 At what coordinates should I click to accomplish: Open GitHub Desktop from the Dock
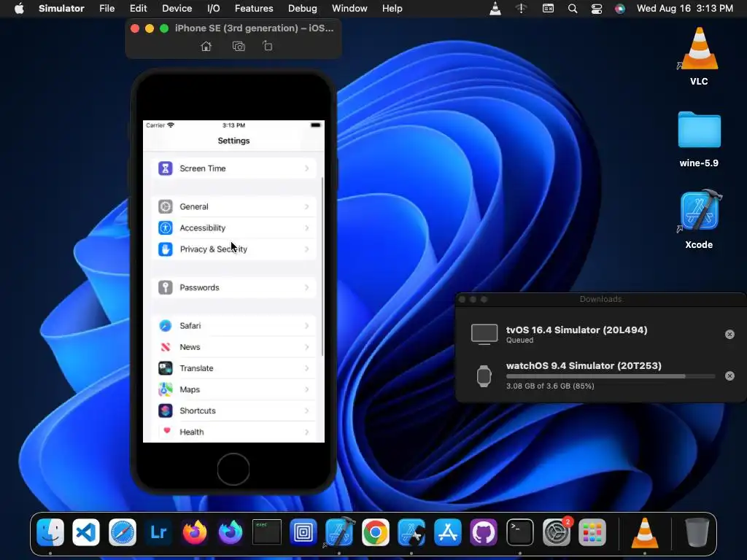click(x=484, y=532)
